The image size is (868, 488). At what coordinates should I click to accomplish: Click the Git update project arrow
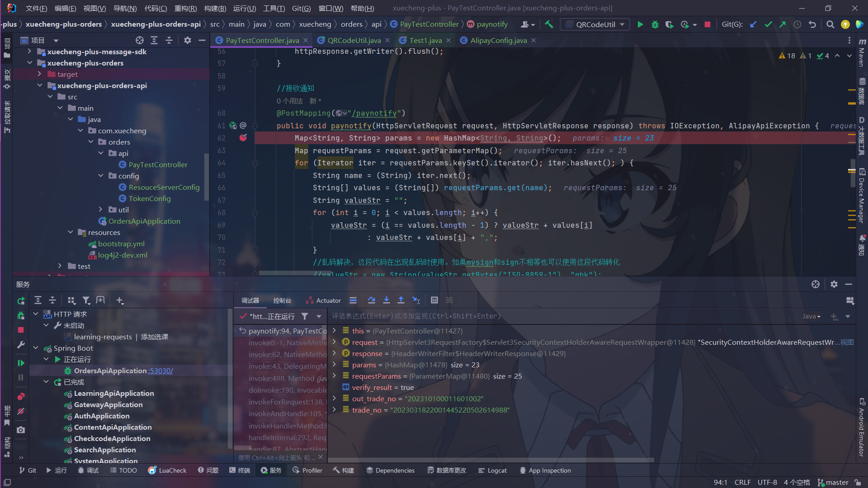(753, 24)
